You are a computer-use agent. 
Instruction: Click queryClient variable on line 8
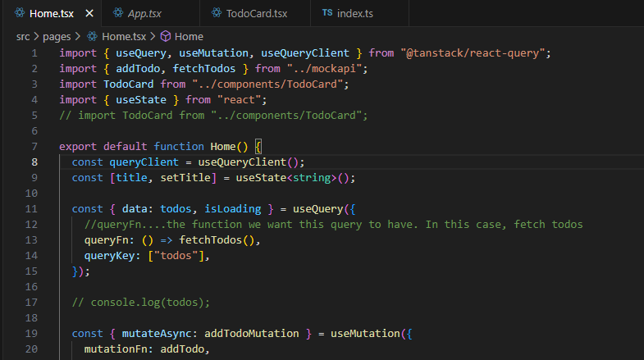tap(144, 162)
